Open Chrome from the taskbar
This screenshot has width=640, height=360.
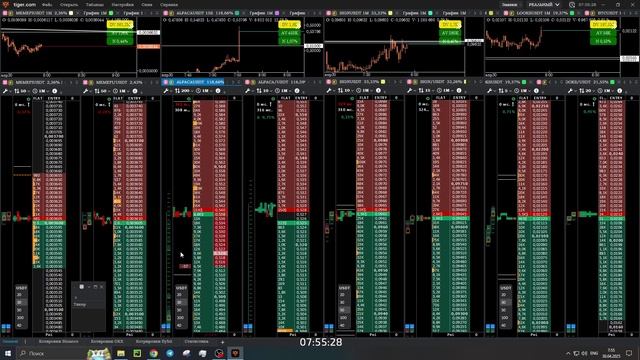pos(153,353)
